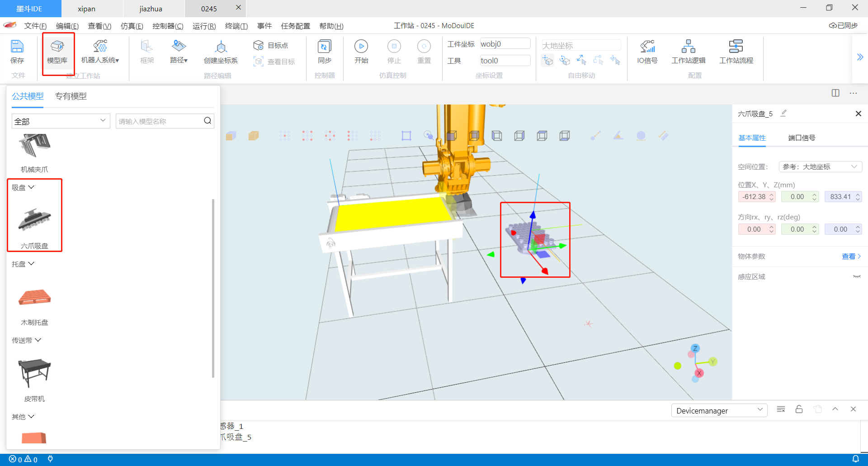The height and width of the screenshot is (466, 868).
Task: Open the Devicemanager dropdown
Action: pos(719,411)
